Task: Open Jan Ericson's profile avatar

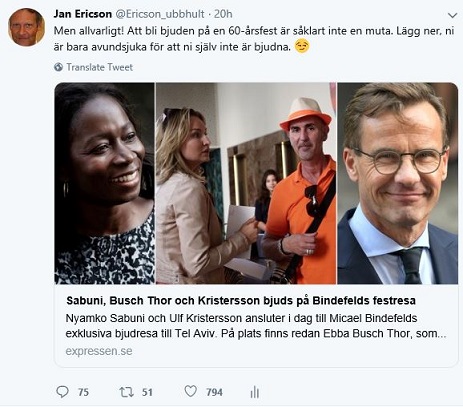Action: [x=26, y=27]
